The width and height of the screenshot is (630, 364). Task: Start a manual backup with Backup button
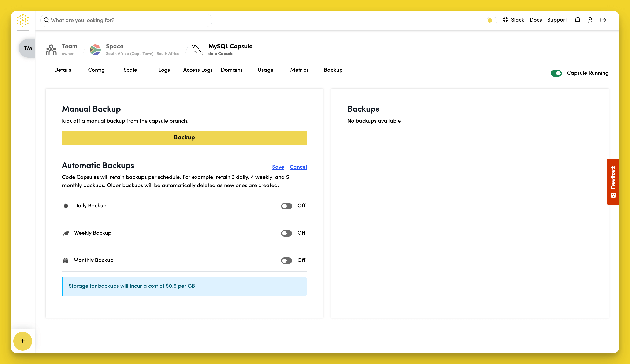click(x=184, y=138)
